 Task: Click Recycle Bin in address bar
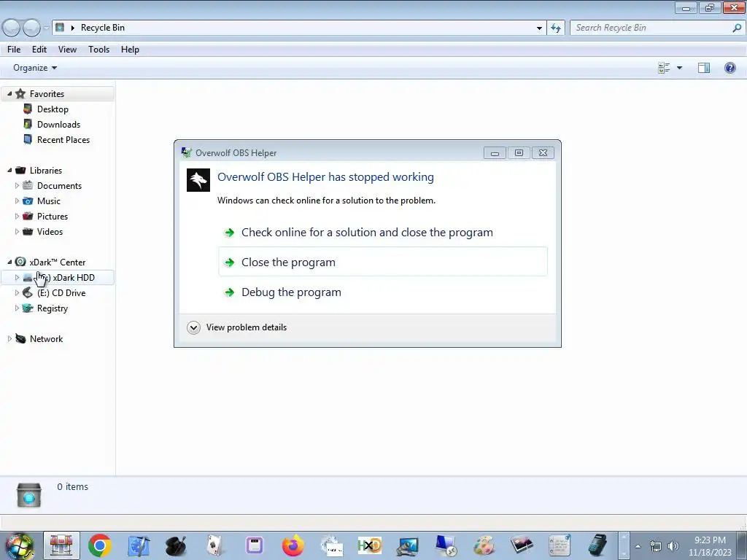[x=102, y=28]
